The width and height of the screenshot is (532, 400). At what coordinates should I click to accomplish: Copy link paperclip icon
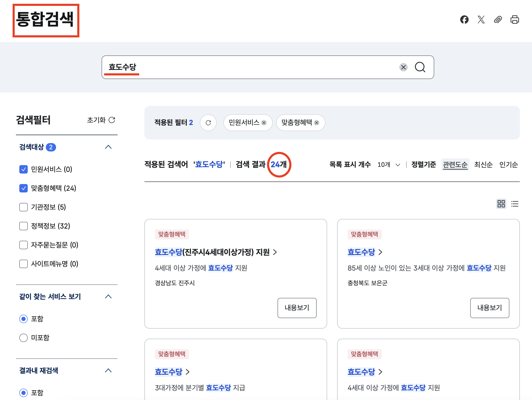[x=498, y=20]
